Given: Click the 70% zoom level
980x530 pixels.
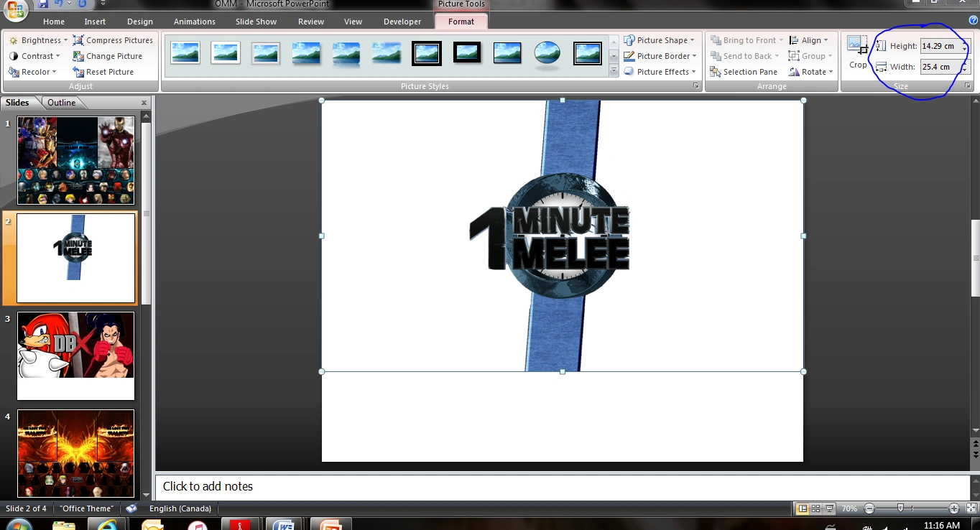Looking at the screenshot, I should click(849, 508).
